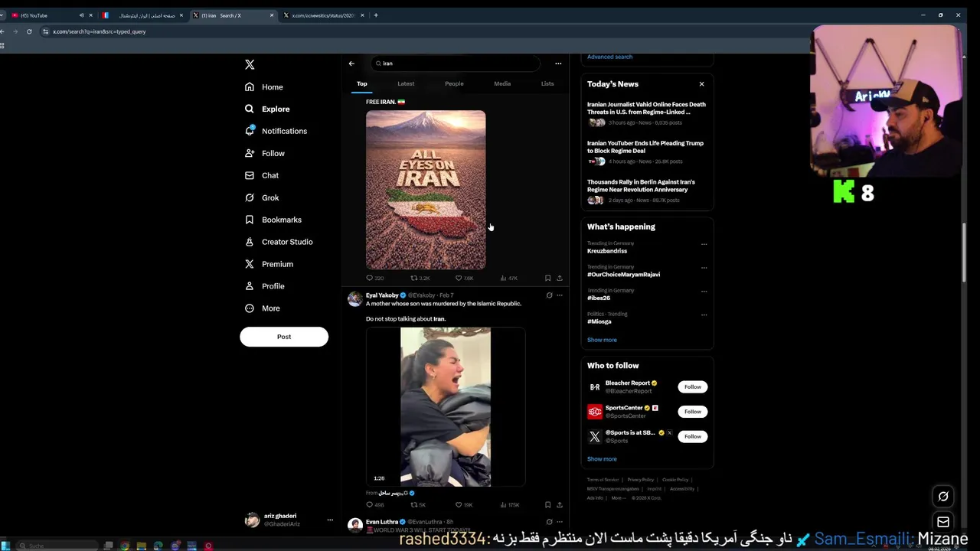This screenshot has width=980, height=551.
Task: Select the Top tab
Action: pos(362,83)
